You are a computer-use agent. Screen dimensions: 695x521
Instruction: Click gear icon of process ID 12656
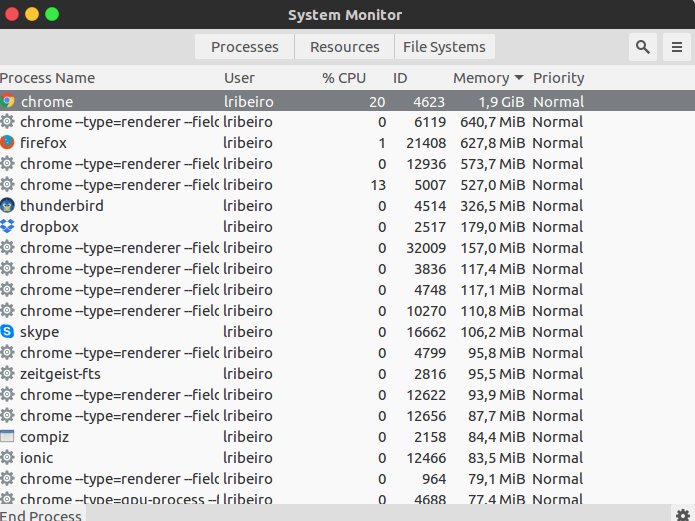(7, 415)
